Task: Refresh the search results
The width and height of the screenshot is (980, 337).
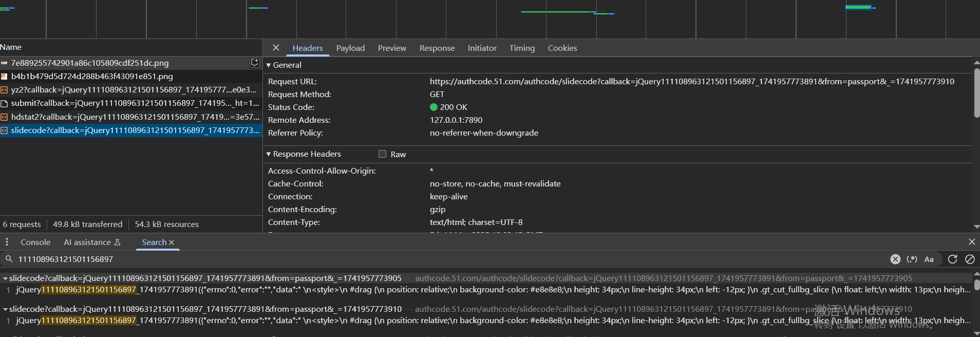Action: click(952, 259)
